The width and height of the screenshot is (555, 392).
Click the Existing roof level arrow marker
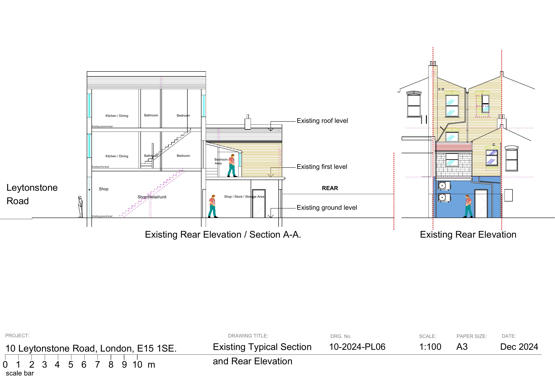271,129
